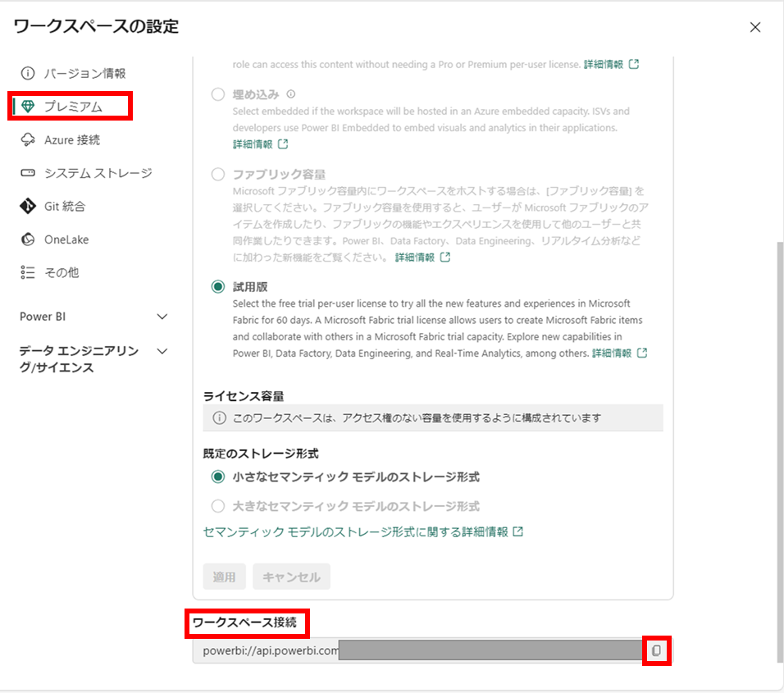Choose 大きなセマンティック モデルのストレージ形式 radio
The image size is (784, 693).
tap(218, 506)
